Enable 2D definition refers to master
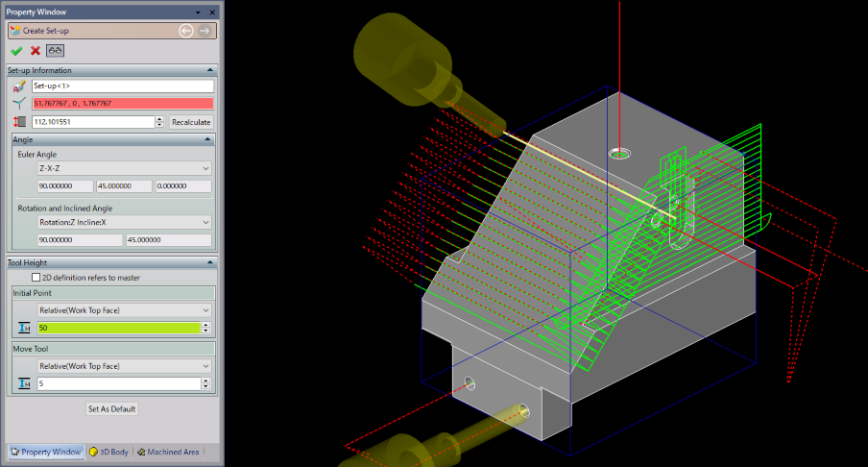 (36, 278)
